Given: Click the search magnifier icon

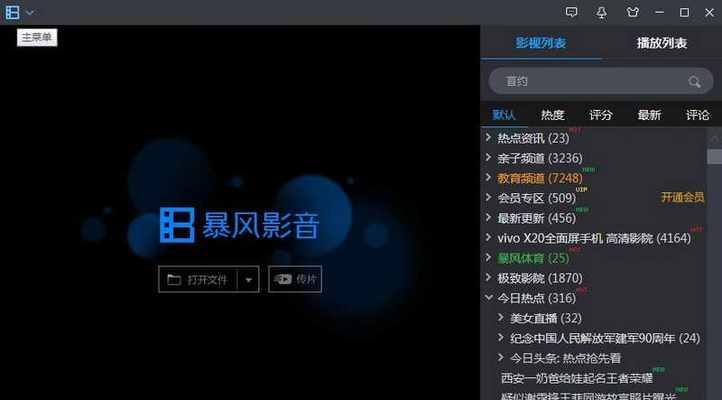Looking at the screenshot, I should pyautogui.click(x=694, y=82).
